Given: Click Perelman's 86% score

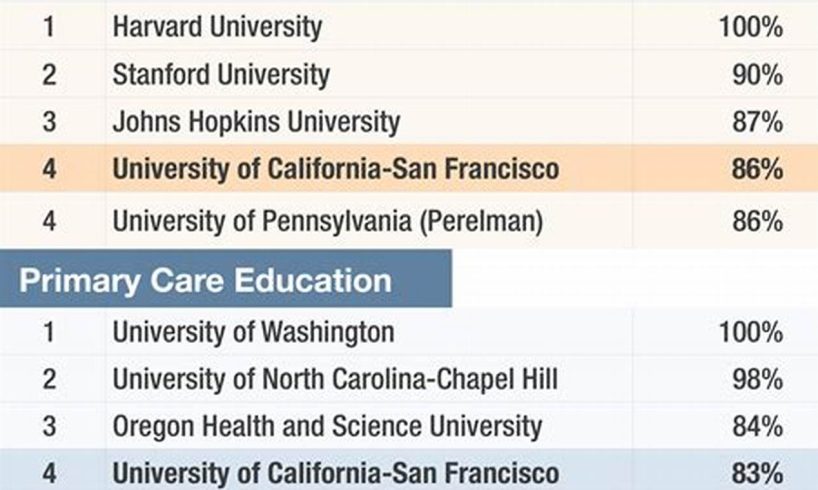Looking at the screenshot, I should (x=757, y=220).
